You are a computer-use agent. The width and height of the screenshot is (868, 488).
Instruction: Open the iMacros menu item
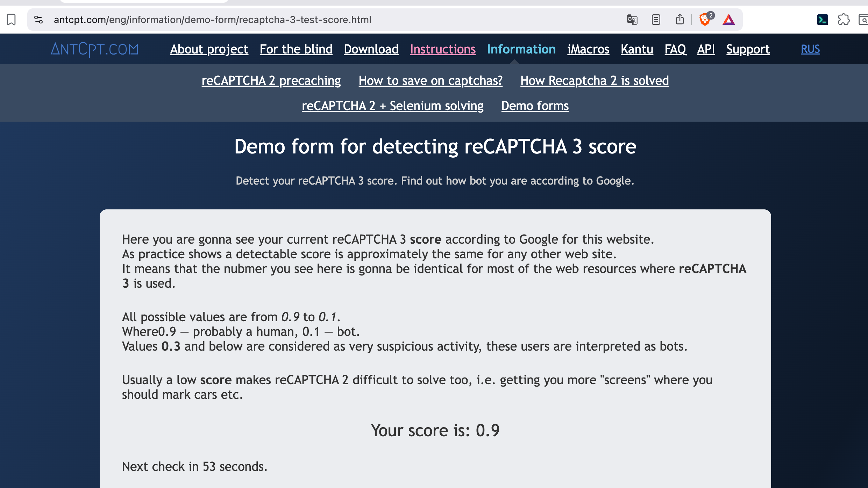[588, 49]
